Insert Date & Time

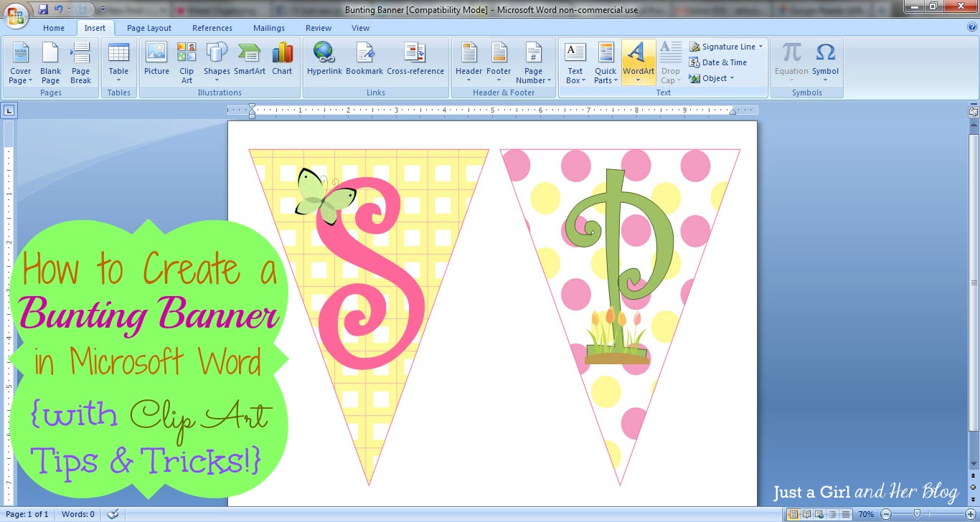[x=718, y=62]
